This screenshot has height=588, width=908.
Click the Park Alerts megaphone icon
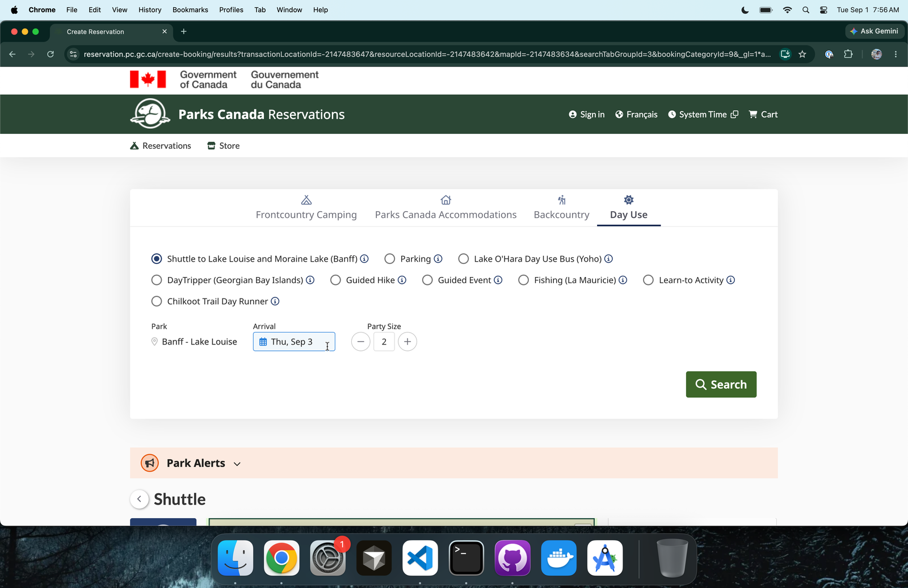150,463
